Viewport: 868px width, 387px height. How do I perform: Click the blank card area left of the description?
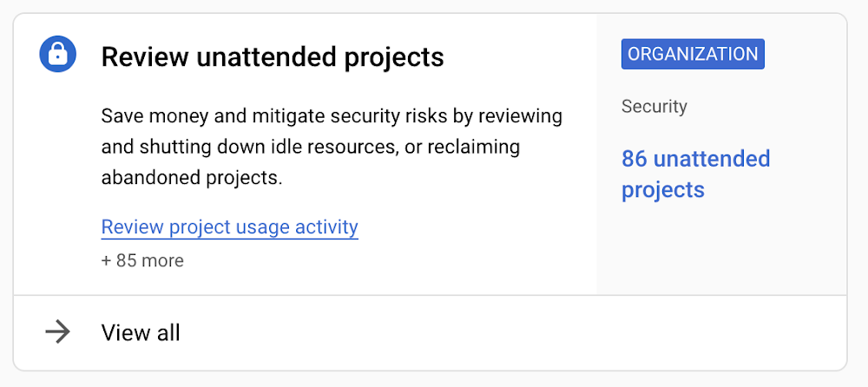pyautogui.click(x=58, y=174)
